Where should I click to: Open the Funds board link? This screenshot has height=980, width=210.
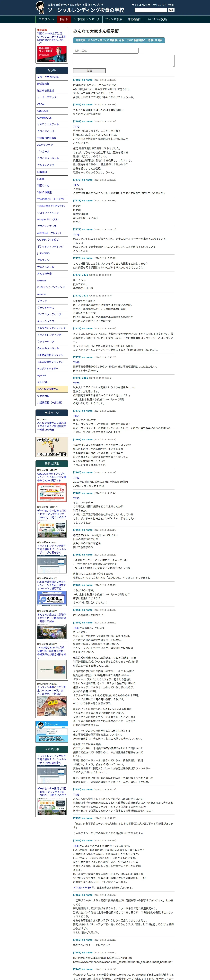52,179
